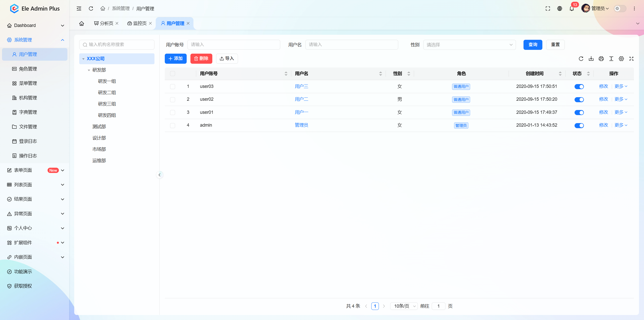Click the table refresh icon
Screen dimensions: 644x320
pos(581,59)
